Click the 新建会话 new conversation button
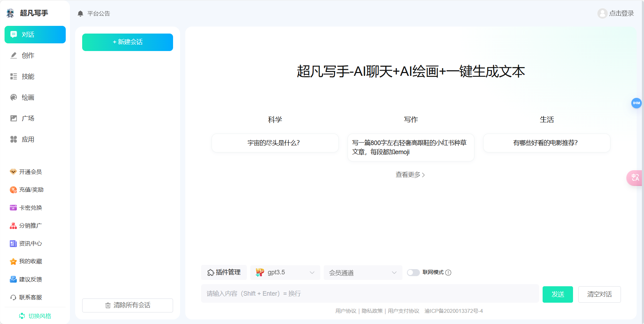The height and width of the screenshot is (324, 644). pyautogui.click(x=127, y=42)
